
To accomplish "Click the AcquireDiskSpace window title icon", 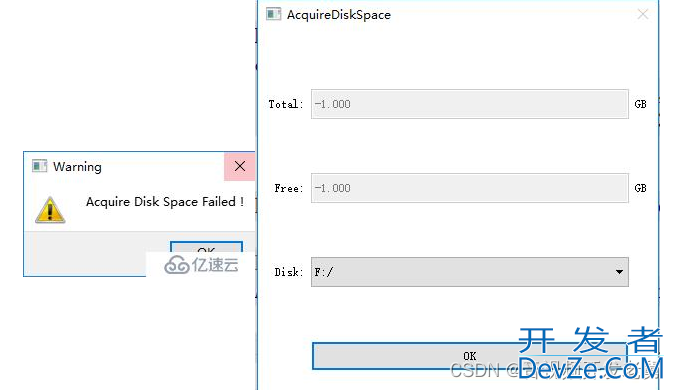I will point(273,14).
